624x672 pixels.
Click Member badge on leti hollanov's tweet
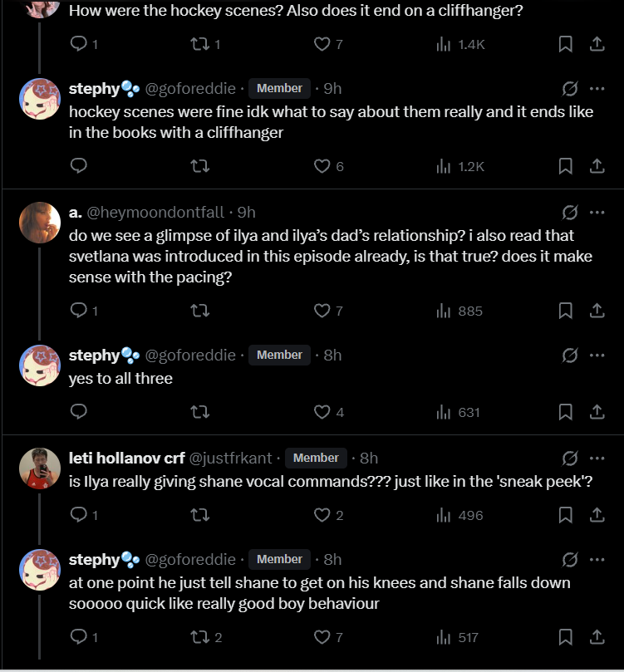[316, 458]
